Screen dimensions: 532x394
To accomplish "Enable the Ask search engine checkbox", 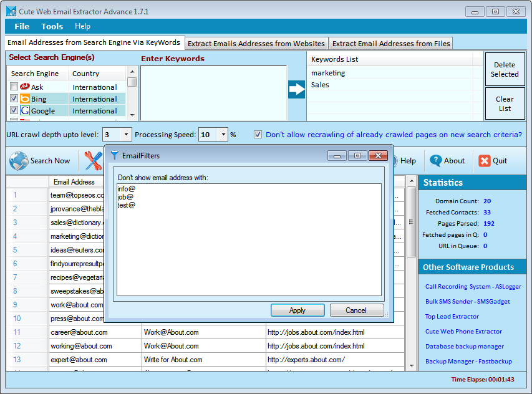I will coord(14,87).
